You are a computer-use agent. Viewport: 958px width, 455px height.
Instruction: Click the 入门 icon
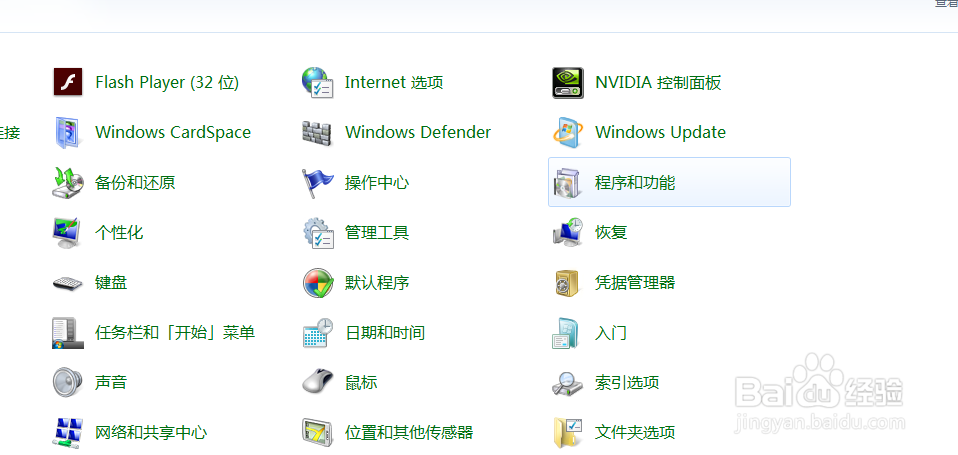click(566, 333)
